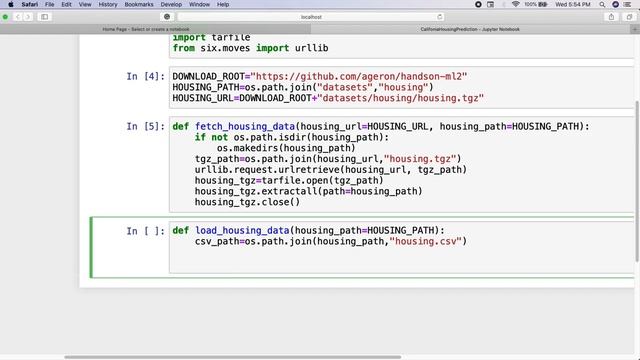Click the green window zoom button
The width and height of the screenshot is (640, 360).
5,17
